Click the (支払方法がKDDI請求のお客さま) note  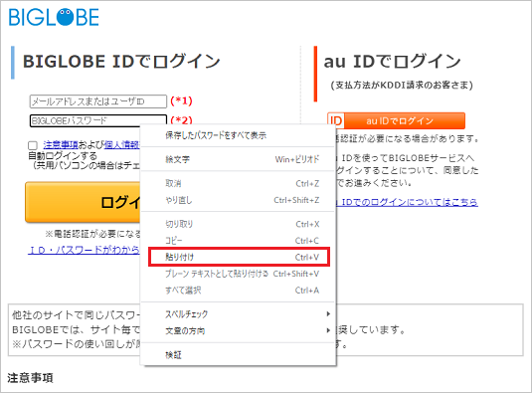tap(402, 85)
